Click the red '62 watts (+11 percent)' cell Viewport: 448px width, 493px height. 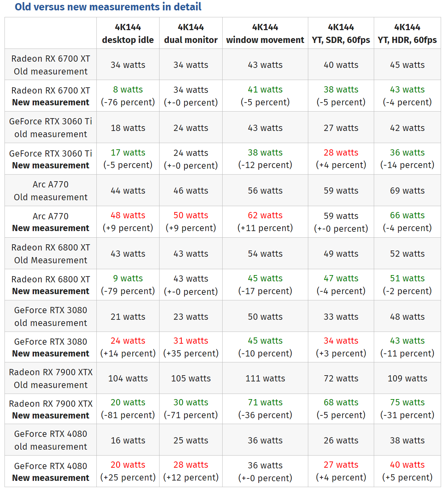point(265,222)
